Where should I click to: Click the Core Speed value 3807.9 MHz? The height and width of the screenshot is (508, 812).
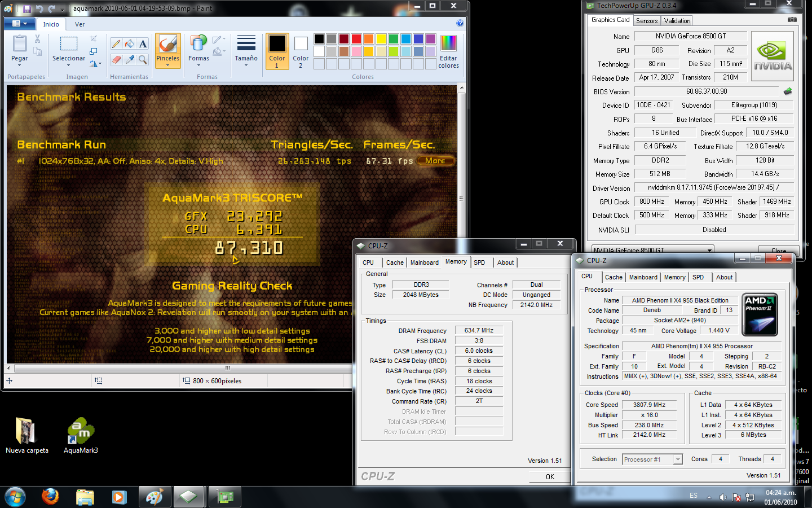coord(648,405)
